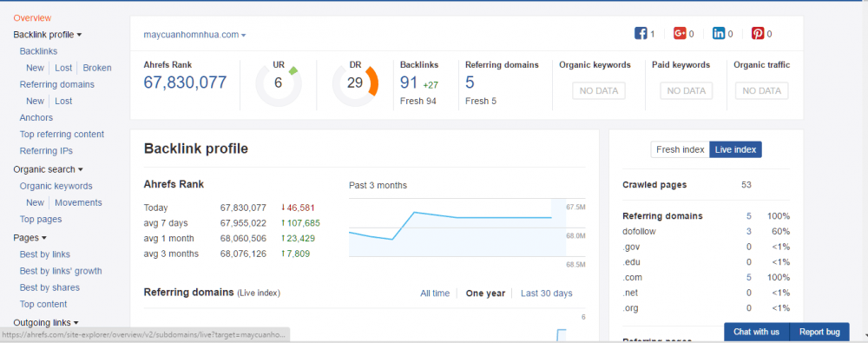Open Best by links' growth
This screenshot has width=868, height=343.
click(61, 271)
